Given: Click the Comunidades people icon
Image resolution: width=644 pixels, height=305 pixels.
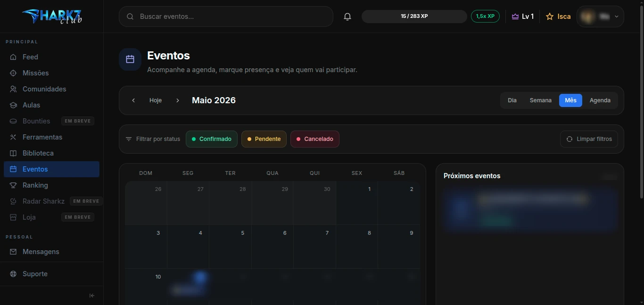Looking at the screenshot, I should coord(13,89).
